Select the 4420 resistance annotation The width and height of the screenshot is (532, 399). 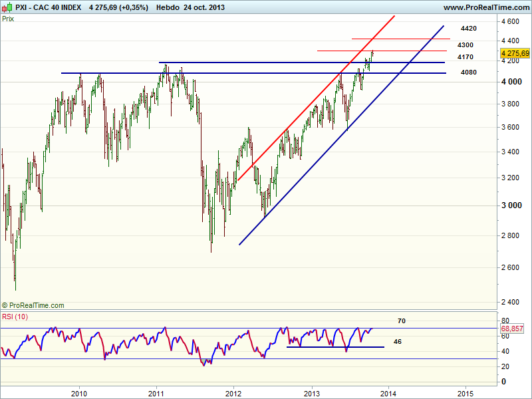click(468, 29)
